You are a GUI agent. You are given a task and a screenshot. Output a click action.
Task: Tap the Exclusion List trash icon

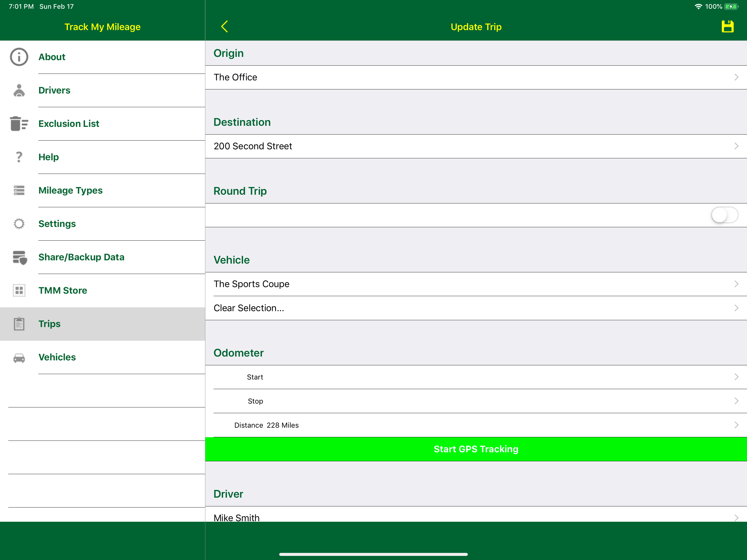click(19, 124)
